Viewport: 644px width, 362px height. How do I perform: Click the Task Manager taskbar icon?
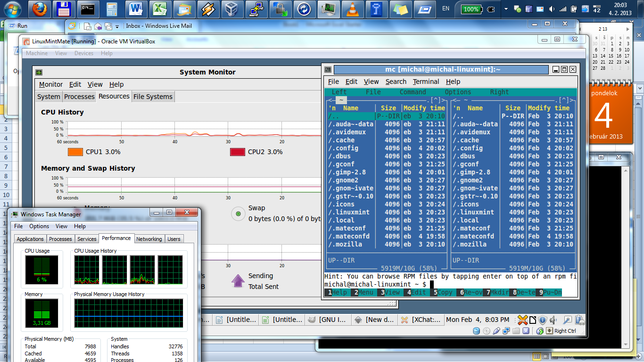pos(328,9)
